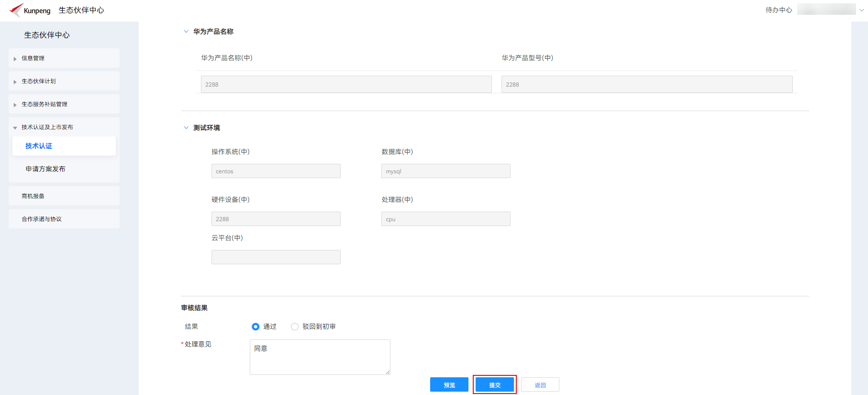Click the Kunpeng logo icon
The width and height of the screenshot is (868, 395).
pos(16,10)
